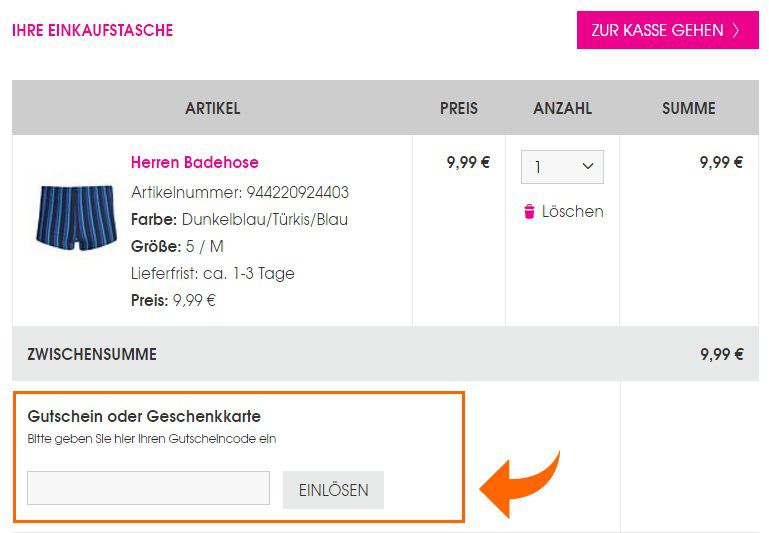Redeem voucher with Einlösen button
The width and height of the screenshot is (769, 533).
coord(333,490)
